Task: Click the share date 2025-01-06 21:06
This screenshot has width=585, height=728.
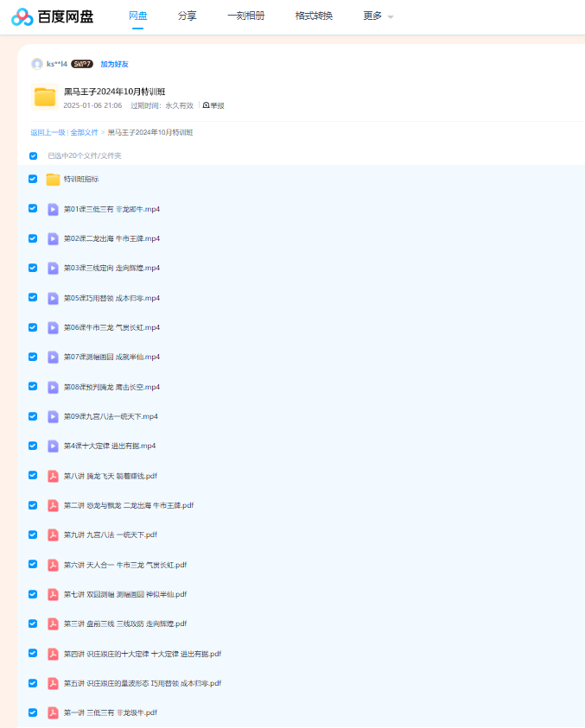Action: coord(92,105)
